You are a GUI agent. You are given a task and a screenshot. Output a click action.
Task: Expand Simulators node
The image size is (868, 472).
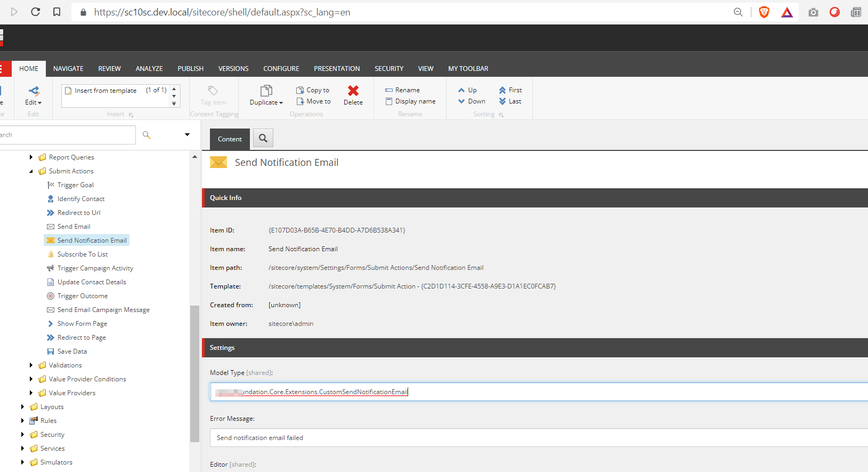22,462
